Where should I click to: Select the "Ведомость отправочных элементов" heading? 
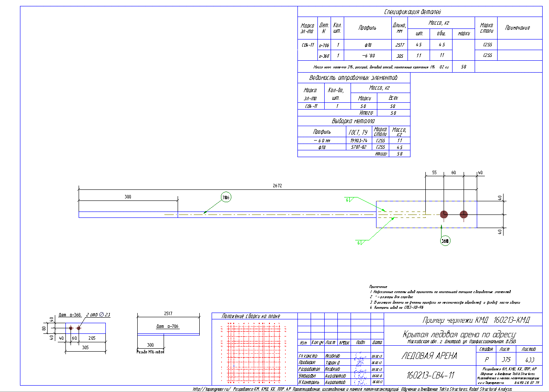[354, 78]
